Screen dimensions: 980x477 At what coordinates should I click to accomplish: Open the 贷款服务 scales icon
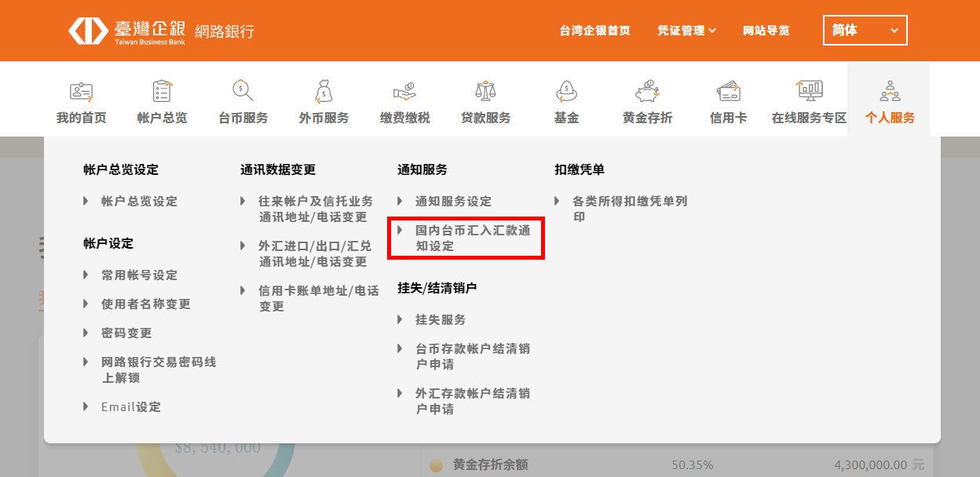click(x=485, y=92)
